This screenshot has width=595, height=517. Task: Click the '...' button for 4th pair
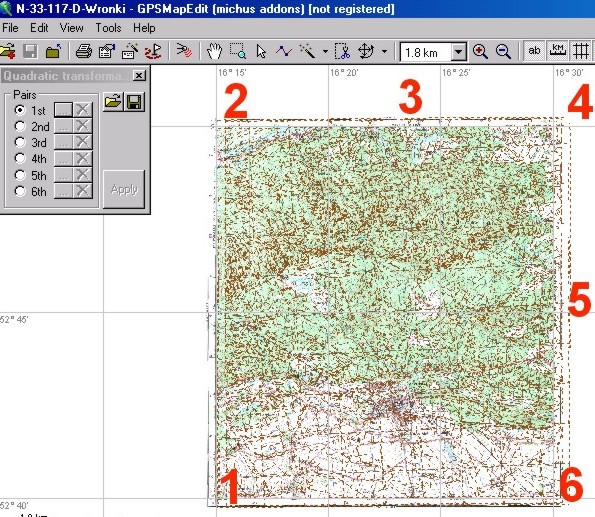tap(63, 158)
